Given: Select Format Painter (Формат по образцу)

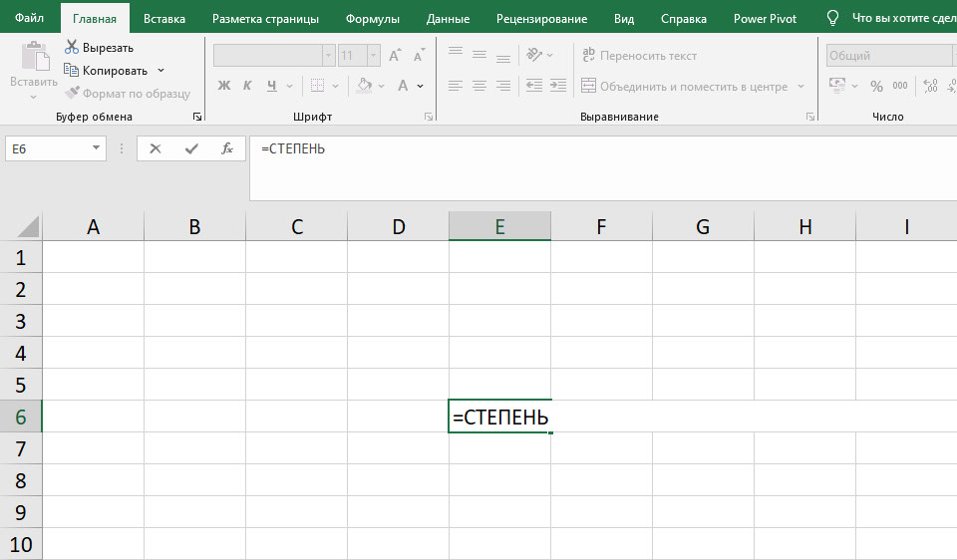Looking at the screenshot, I should coord(129,94).
